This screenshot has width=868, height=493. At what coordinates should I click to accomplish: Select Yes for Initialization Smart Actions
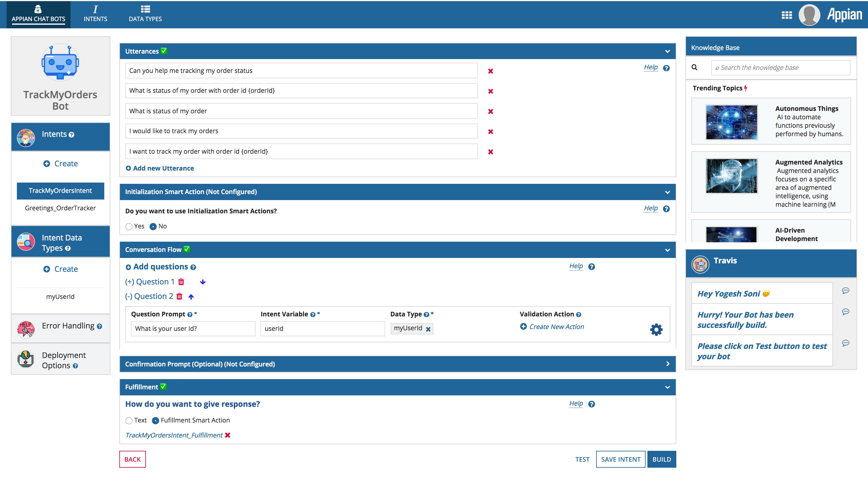click(x=129, y=227)
